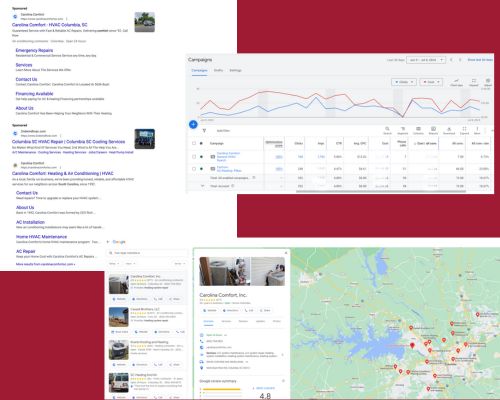
Task: Close the Carolina Comfort business panel
Action: [x=286, y=253]
